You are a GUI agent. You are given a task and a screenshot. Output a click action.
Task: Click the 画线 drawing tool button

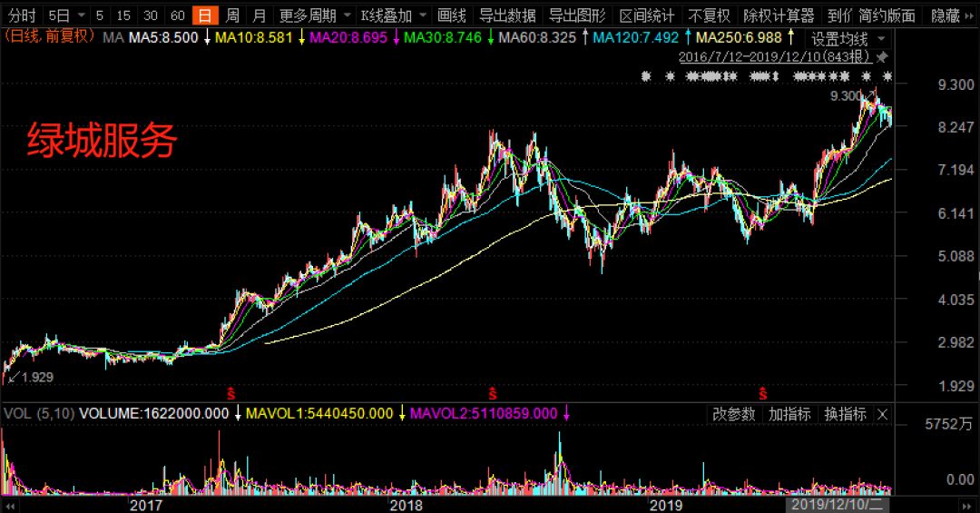(452, 15)
